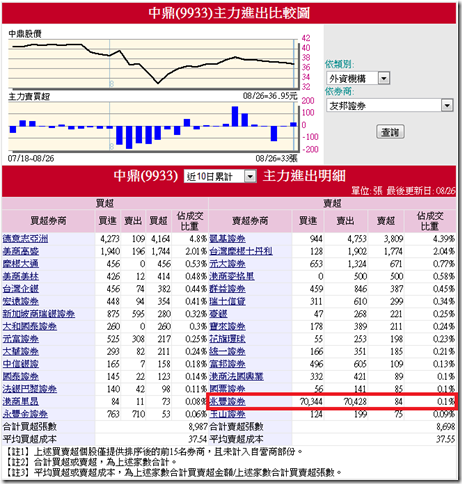Open the 兆豐證券 seller link
Viewport: 462px width, 484px height.
coord(228,402)
